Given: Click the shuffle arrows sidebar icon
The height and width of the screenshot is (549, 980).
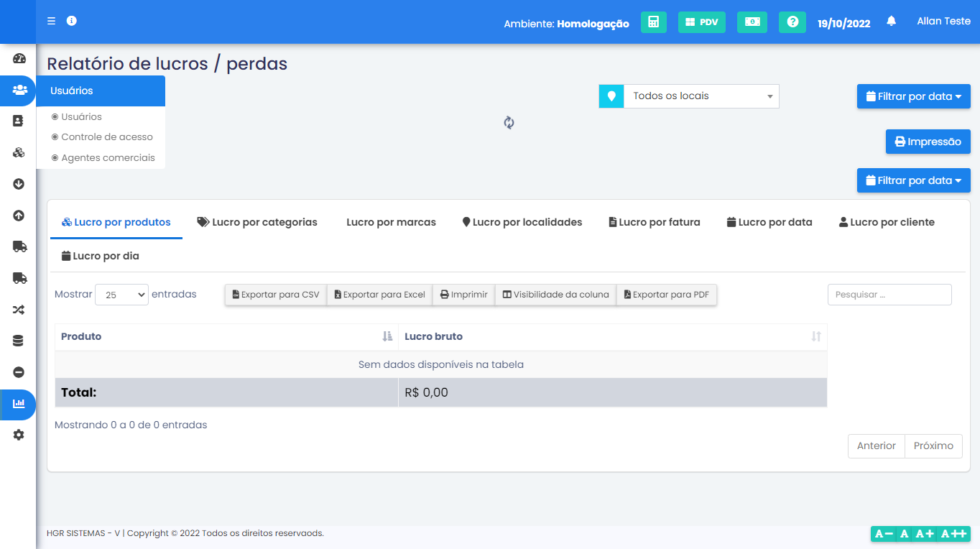Looking at the screenshot, I should 19,310.
